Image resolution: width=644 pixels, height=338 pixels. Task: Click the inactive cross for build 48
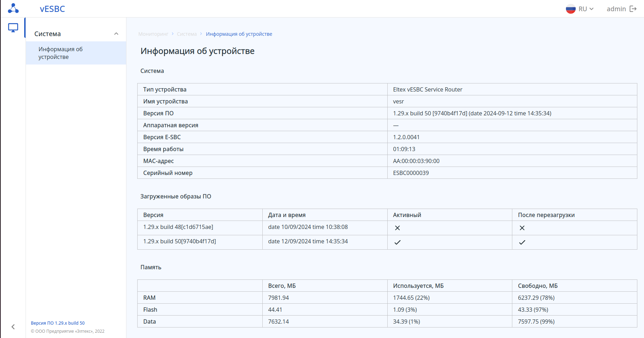(397, 228)
